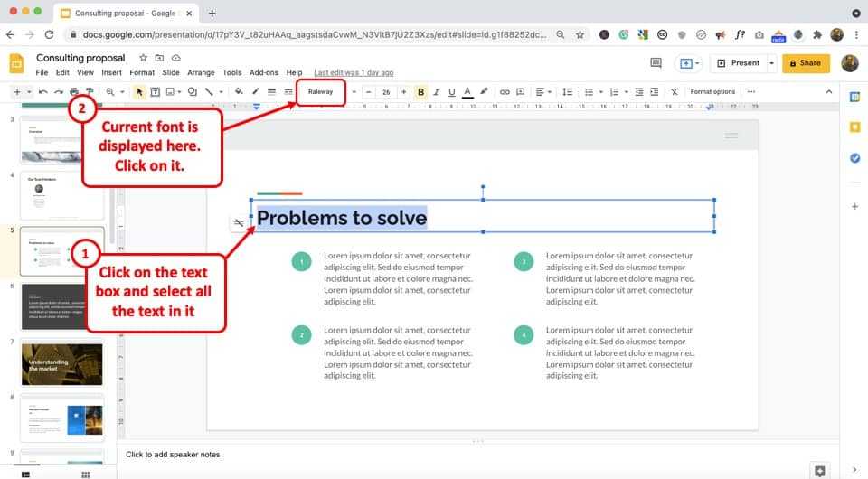Select the Shape tool
Screen dimensions: 868x479
[x=192, y=91]
